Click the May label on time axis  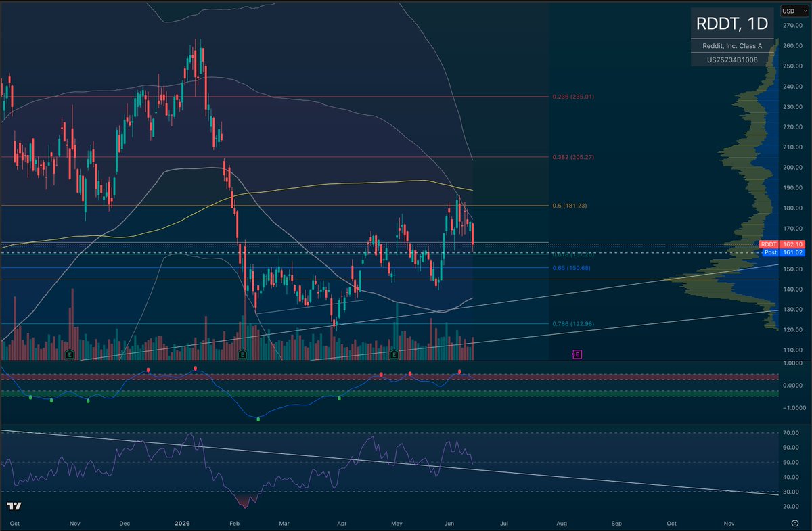click(398, 524)
